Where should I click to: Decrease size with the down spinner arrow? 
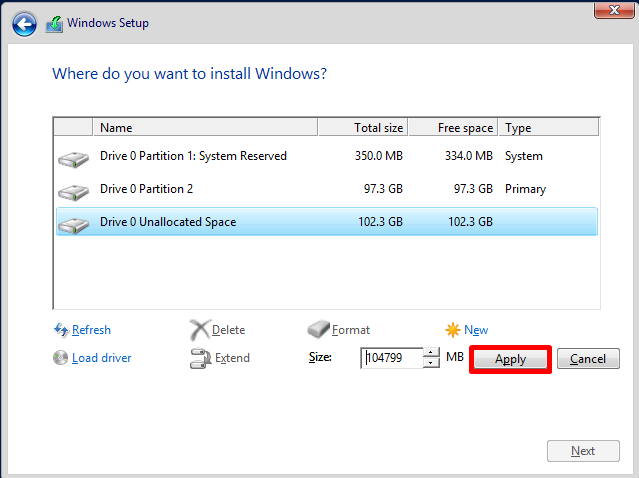[x=431, y=363]
